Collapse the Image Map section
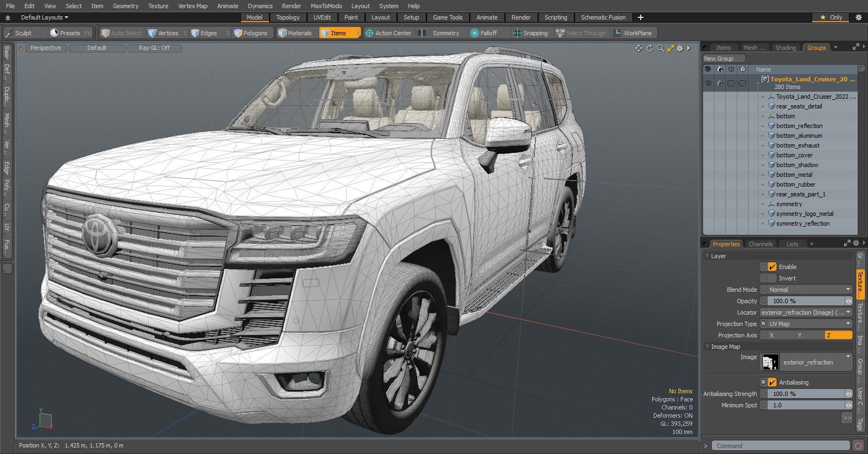 (707, 346)
